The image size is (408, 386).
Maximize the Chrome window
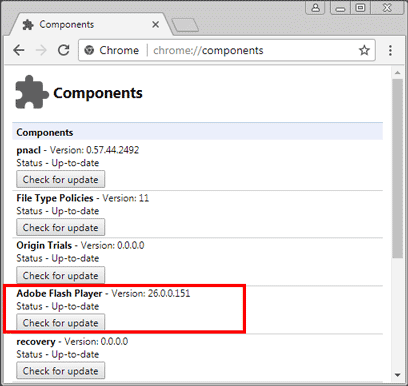click(x=360, y=8)
